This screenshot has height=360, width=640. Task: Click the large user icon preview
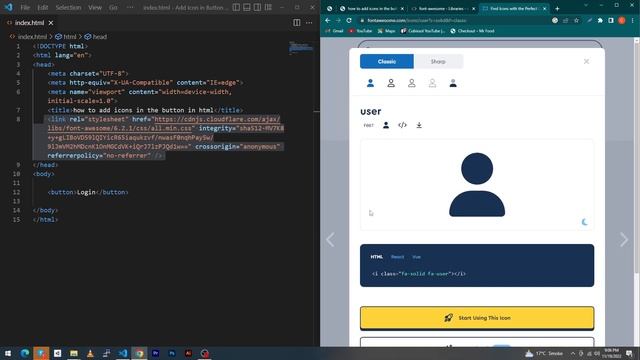pyautogui.click(x=477, y=184)
